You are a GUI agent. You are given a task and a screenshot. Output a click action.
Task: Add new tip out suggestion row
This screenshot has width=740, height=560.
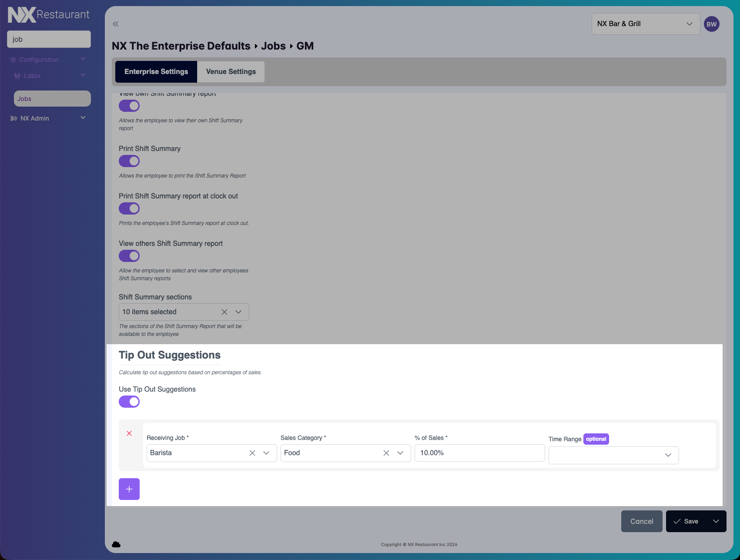129,489
